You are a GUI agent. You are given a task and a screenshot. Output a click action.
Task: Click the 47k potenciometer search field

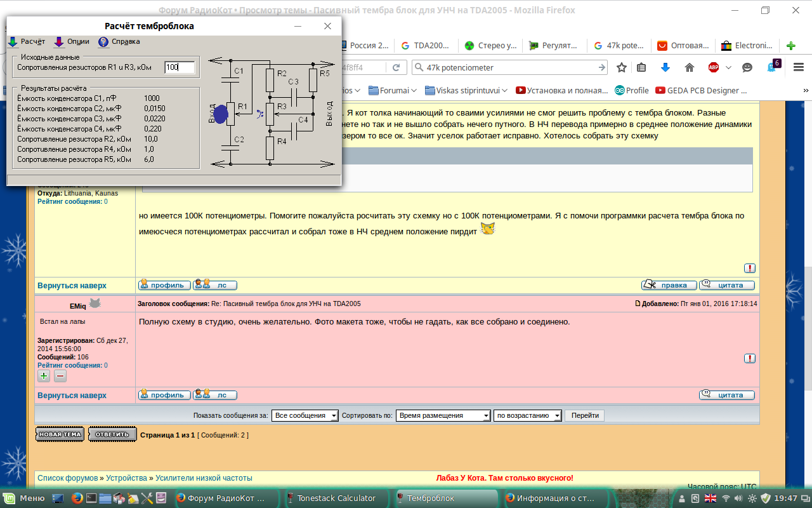pyautogui.click(x=511, y=67)
